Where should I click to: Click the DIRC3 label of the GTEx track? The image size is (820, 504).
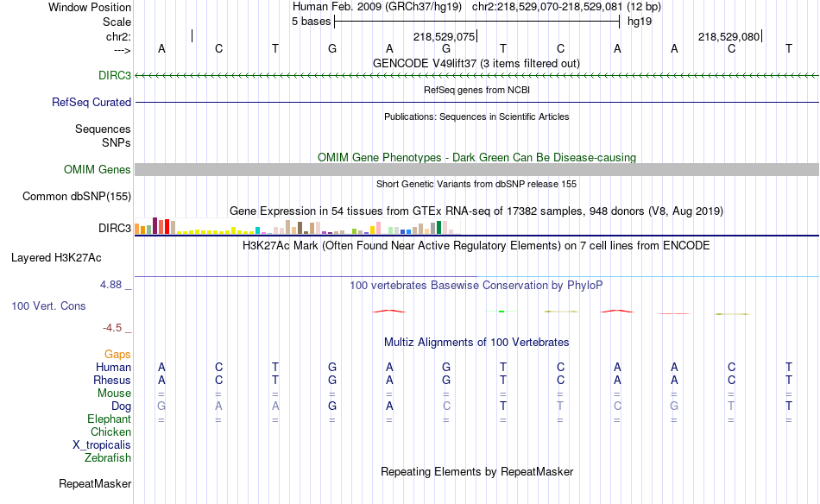pos(115,228)
